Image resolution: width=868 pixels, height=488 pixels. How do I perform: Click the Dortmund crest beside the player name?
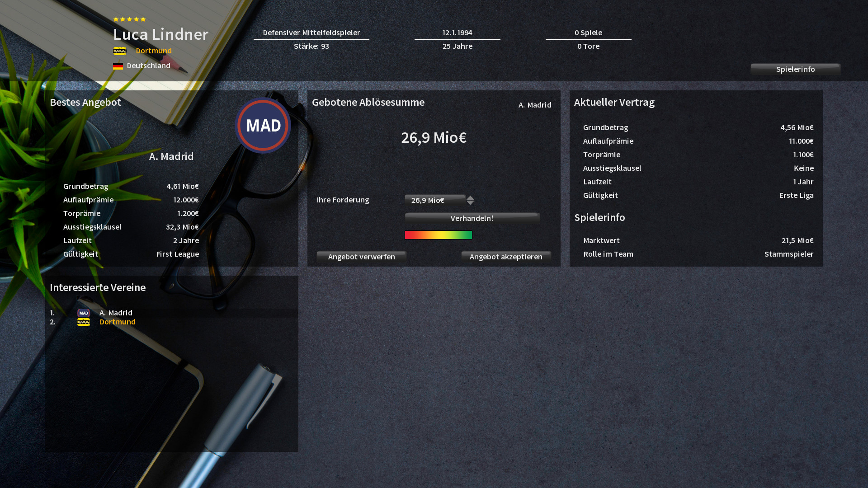119,51
